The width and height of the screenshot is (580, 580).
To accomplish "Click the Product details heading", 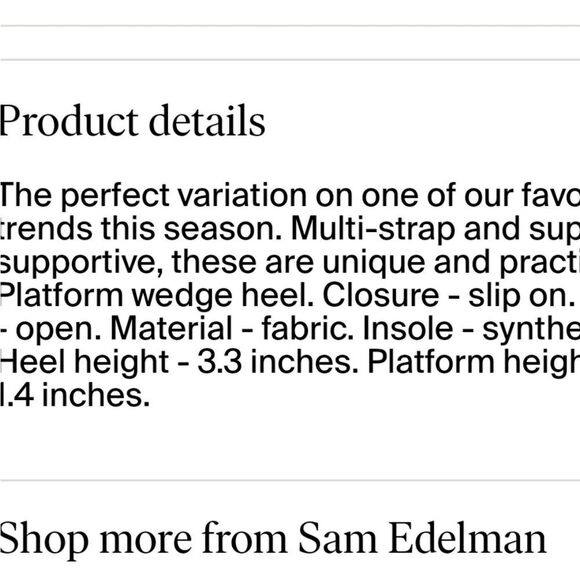I will click(132, 121).
